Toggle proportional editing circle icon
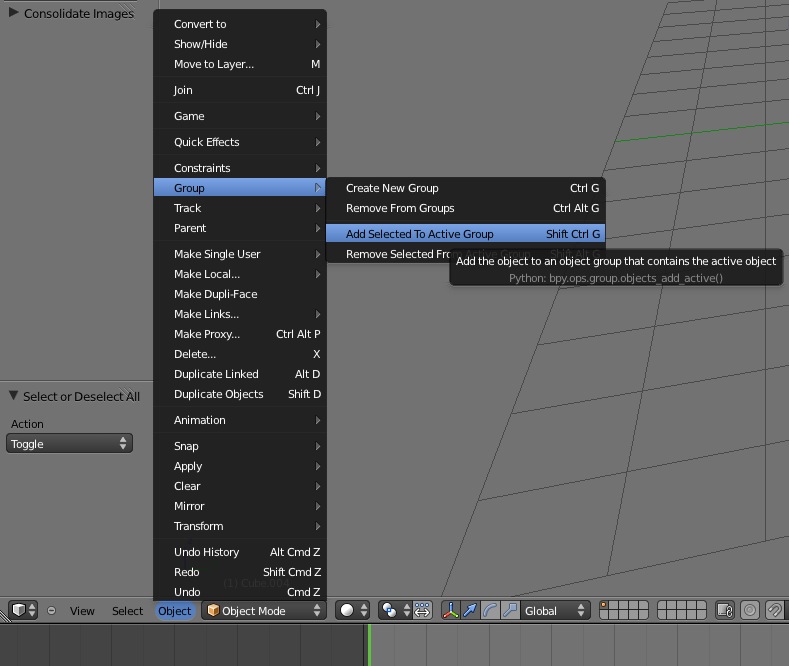Viewport: 789px width, 666px height. tap(750, 610)
